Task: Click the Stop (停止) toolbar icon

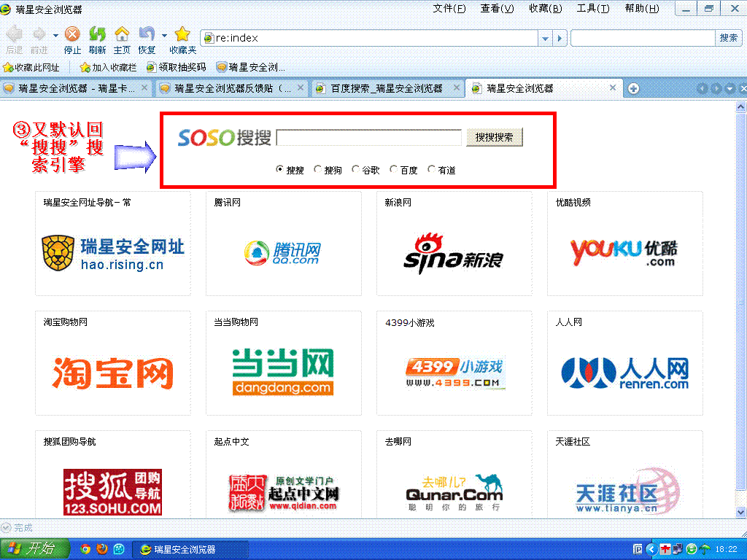Action: click(72, 34)
